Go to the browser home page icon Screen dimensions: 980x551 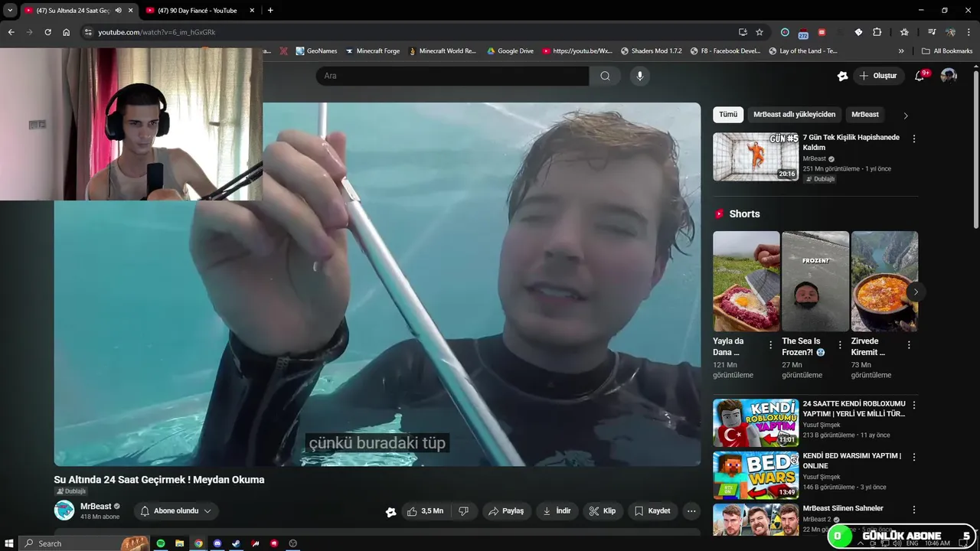tap(67, 32)
